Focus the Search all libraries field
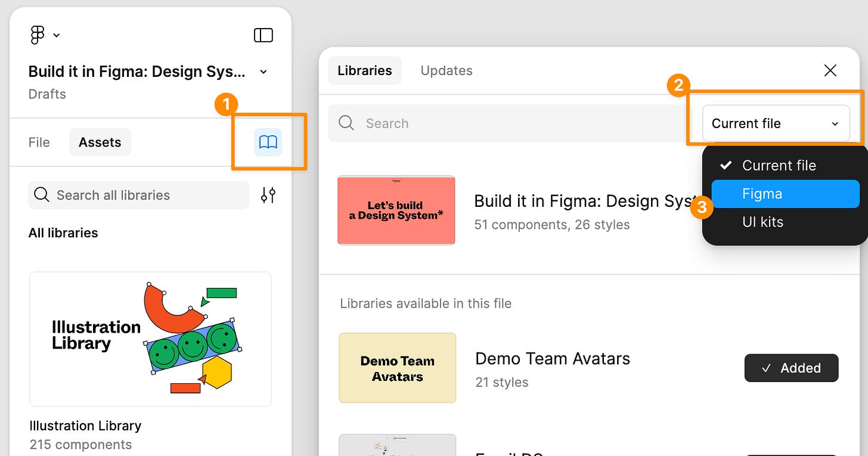Image resolution: width=868 pixels, height=456 pixels. 138,195
